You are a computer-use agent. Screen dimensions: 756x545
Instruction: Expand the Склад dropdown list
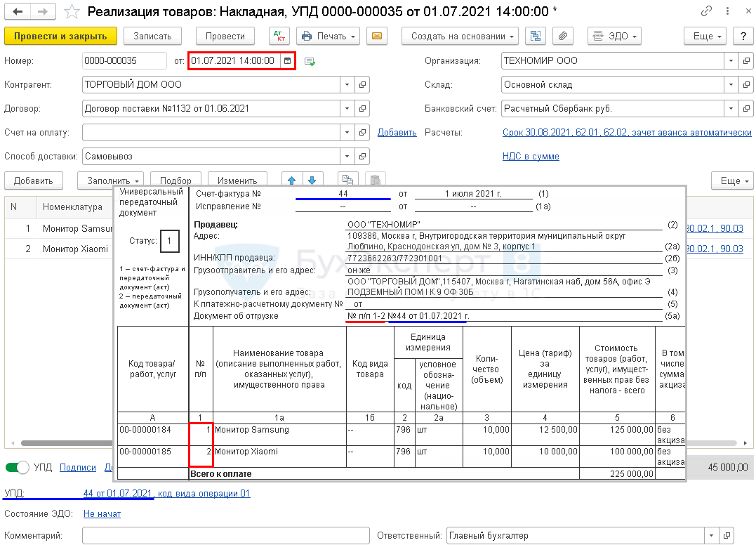tap(731, 85)
